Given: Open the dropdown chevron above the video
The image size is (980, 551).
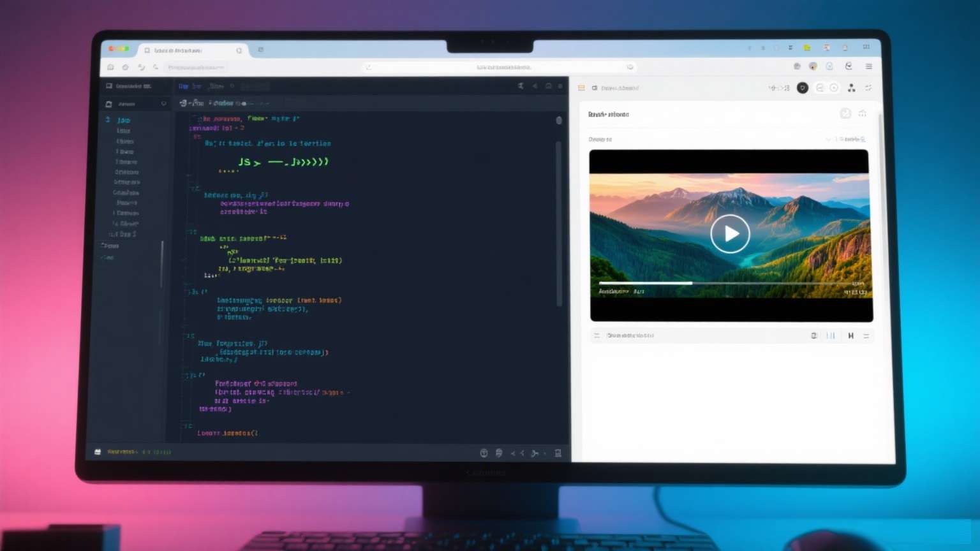Looking at the screenshot, I should [828, 139].
